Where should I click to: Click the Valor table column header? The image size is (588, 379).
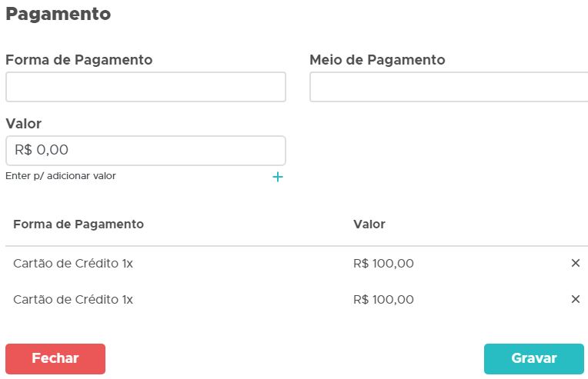tap(369, 224)
